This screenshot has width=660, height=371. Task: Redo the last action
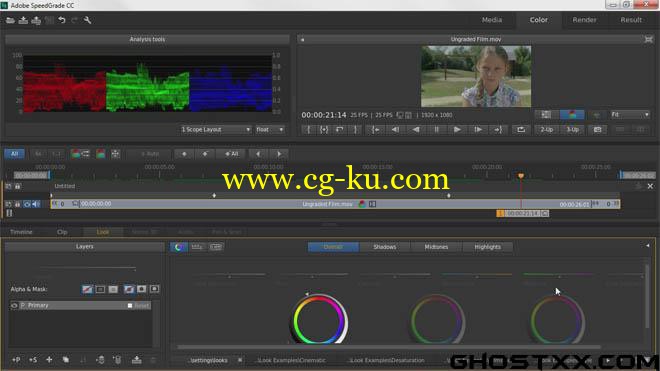click(74, 20)
